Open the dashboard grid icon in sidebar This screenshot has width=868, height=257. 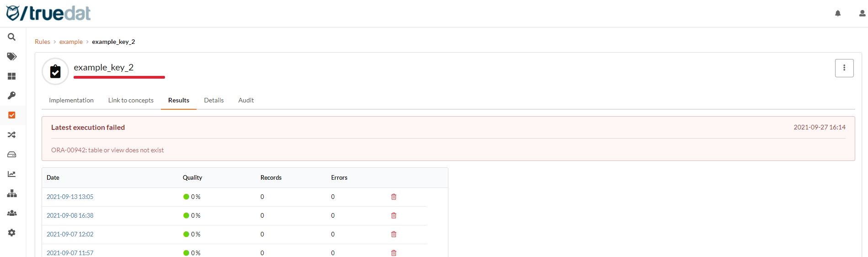[x=12, y=76]
